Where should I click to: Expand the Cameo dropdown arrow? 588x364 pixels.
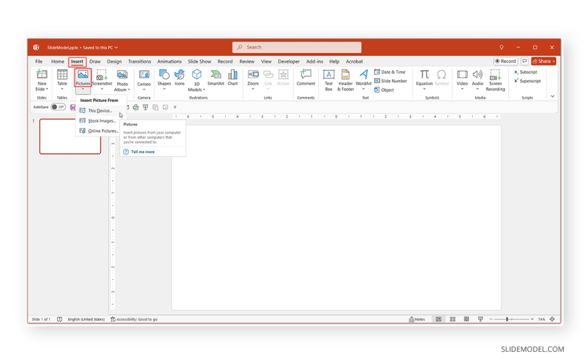click(x=144, y=89)
